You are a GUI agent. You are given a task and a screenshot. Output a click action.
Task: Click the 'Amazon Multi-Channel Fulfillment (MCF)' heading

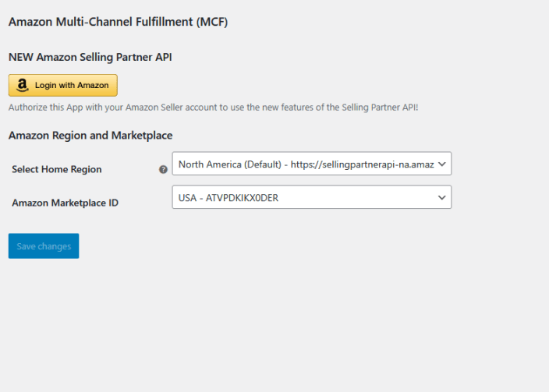pos(119,22)
